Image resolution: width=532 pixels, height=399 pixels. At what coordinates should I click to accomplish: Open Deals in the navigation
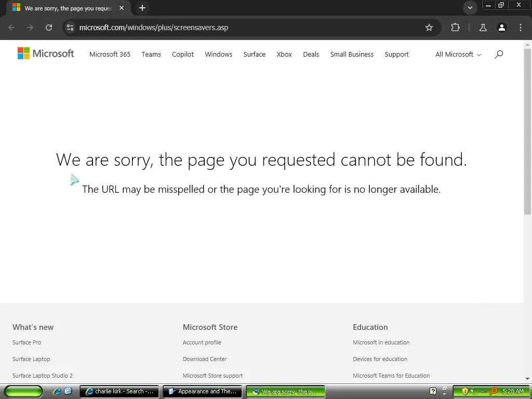311,54
